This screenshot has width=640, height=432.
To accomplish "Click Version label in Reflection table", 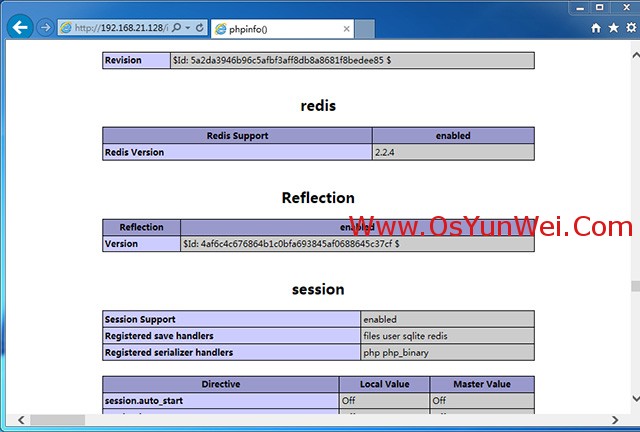I will pos(121,244).
